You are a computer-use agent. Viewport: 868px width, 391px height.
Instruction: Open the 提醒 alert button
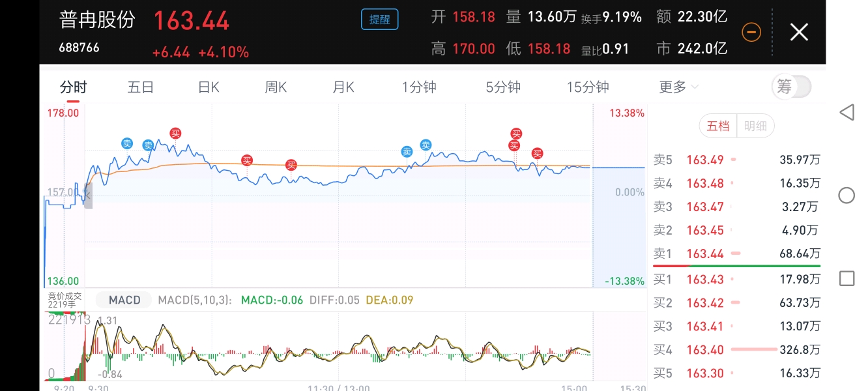tap(380, 20)
